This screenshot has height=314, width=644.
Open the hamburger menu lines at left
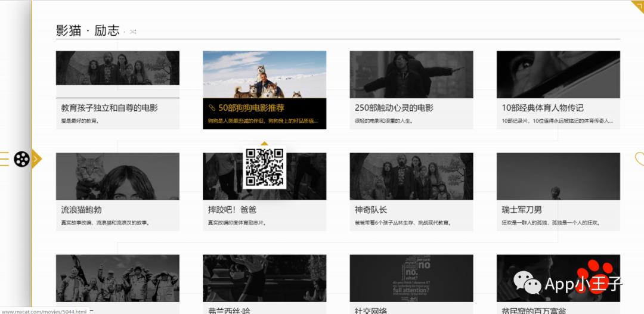[4, 159]
